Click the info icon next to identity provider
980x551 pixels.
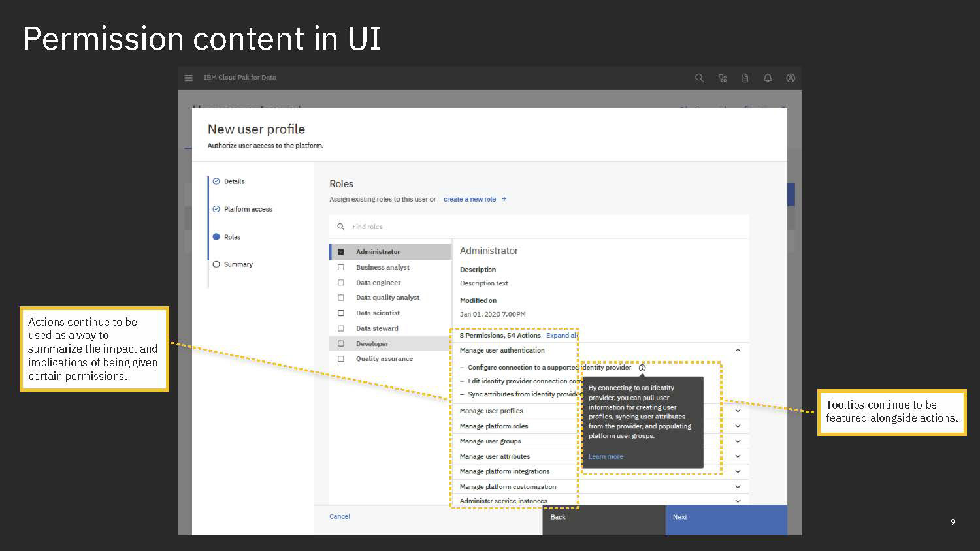pos(642,368)
